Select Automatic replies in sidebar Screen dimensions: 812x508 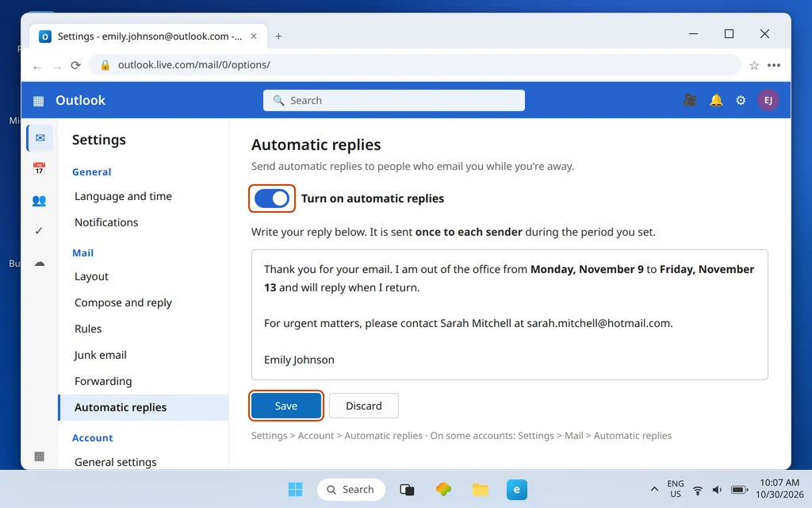tap(144, 407)
